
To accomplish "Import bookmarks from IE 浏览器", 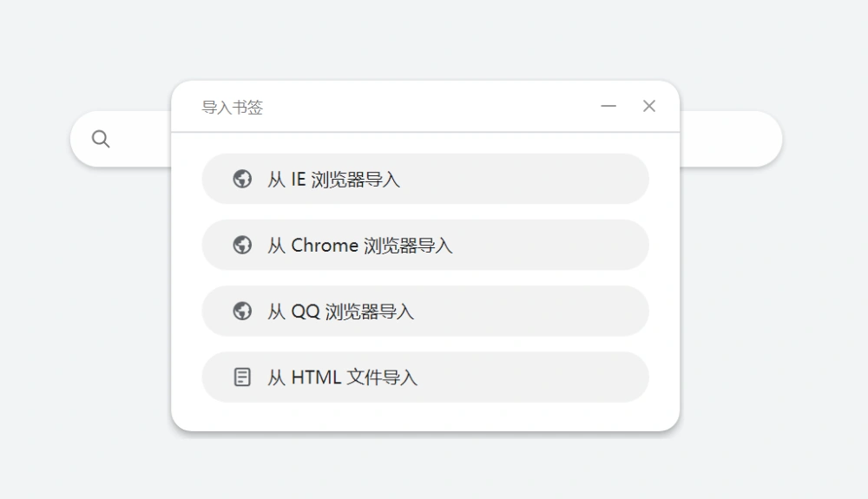I will pos(425,179).
